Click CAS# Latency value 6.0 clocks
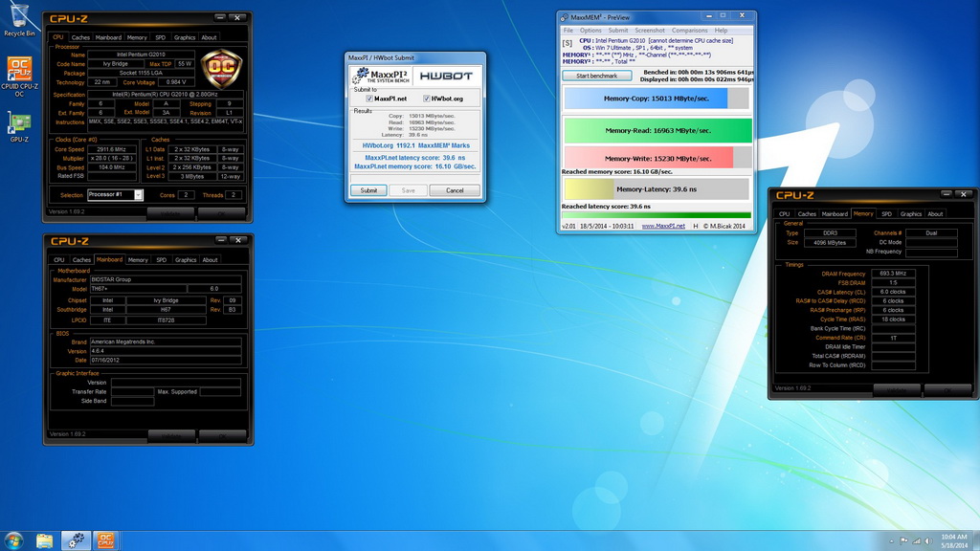980x551 pixels. coord(893,292)
